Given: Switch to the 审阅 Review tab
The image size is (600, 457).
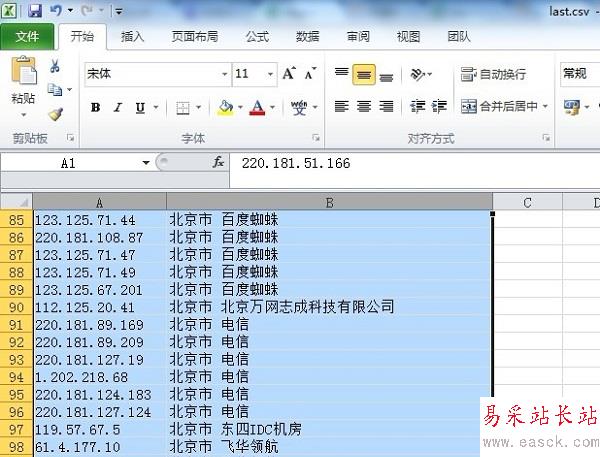Looking at the screenshot, I should coord(358,36).
